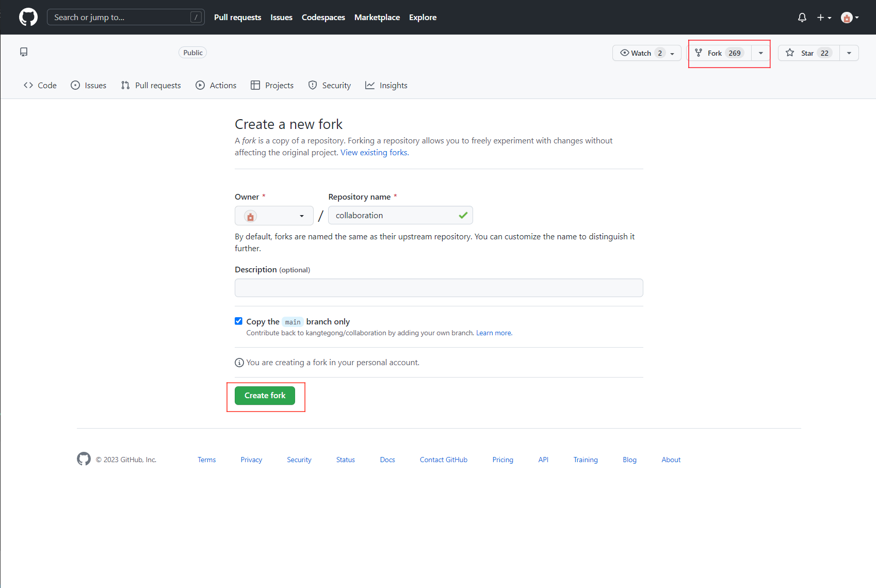Open the plus create-new menu
The image size is (876, 588).
[824, 18]
